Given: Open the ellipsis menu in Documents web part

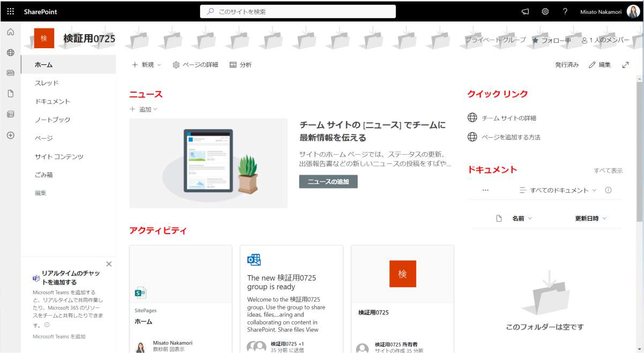Looking at the screenshot, I should [x=486, y=190].
